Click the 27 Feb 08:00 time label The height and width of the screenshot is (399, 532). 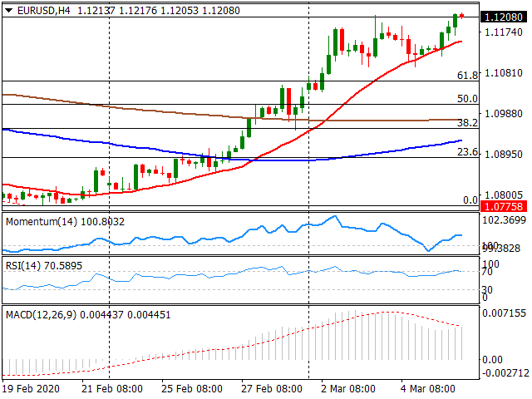click(272, 388)
